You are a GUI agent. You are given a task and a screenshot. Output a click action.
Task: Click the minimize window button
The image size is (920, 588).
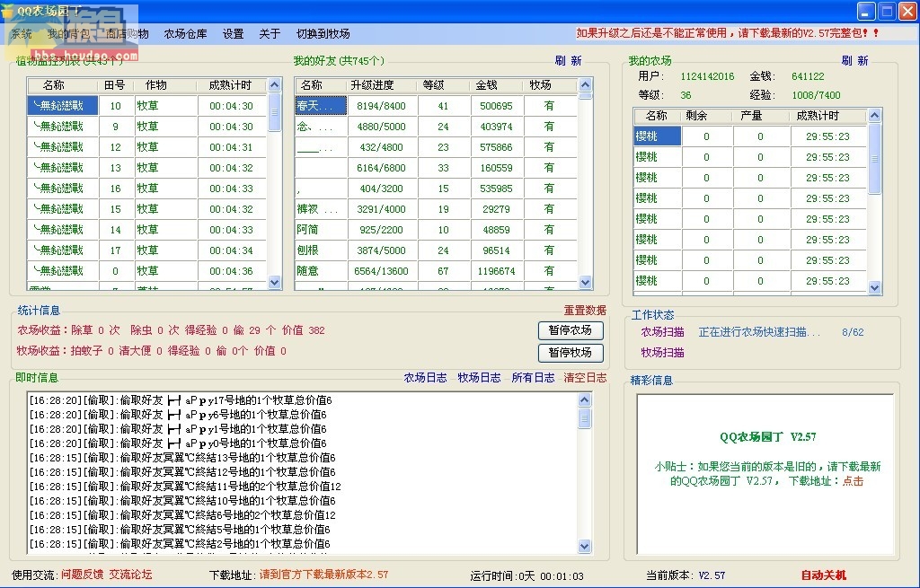pyautogui.click(x=866, y=11)
